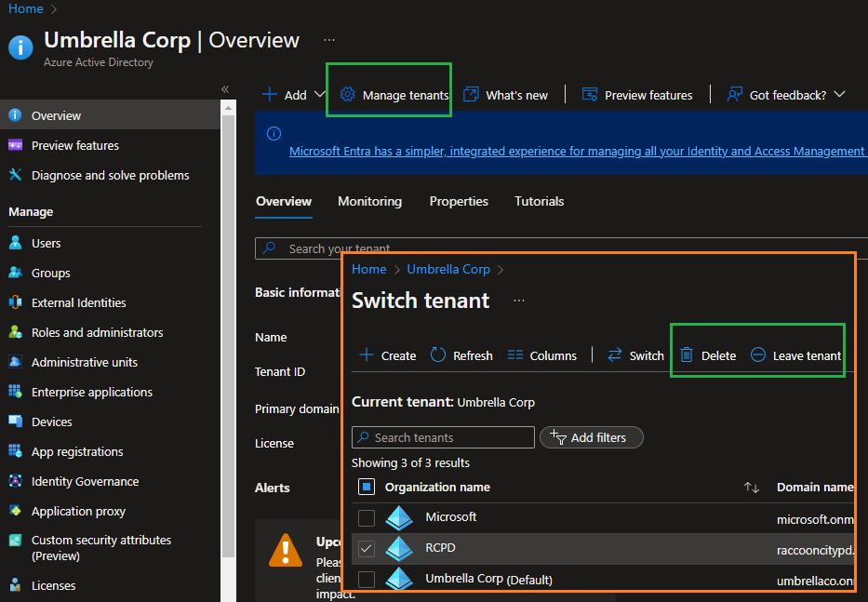Open the Properties tab
The image size is (868, 602).
click(x=460, y=201)
